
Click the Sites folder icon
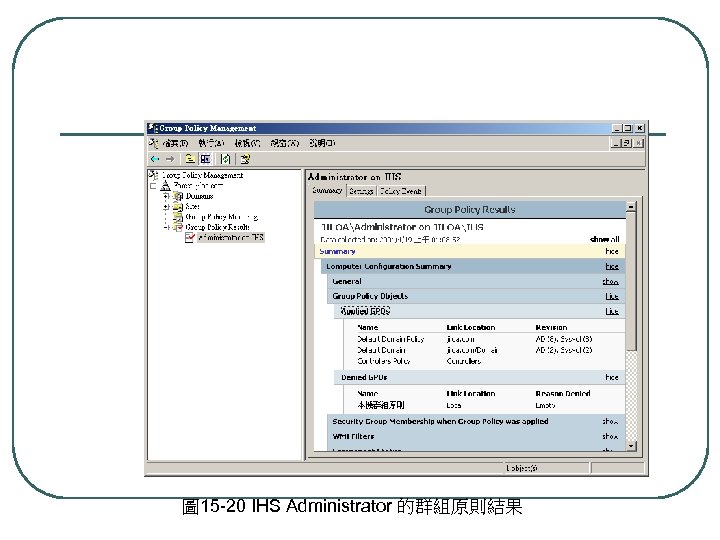click(178, 207)
